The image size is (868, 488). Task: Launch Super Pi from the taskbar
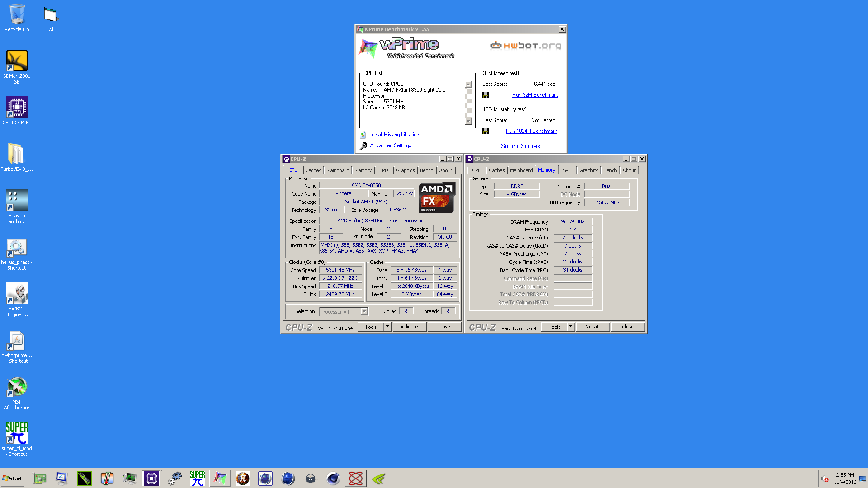198,479
